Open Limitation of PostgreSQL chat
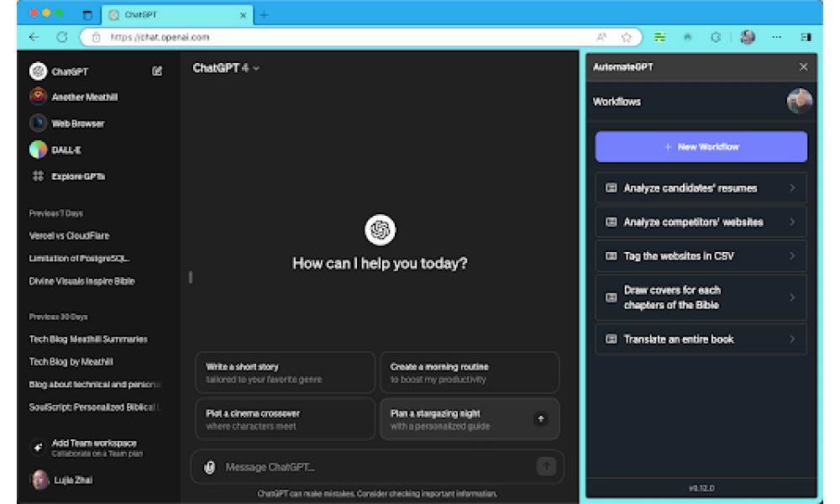Viewport: 840px width, 504px height. click(79, 258)
